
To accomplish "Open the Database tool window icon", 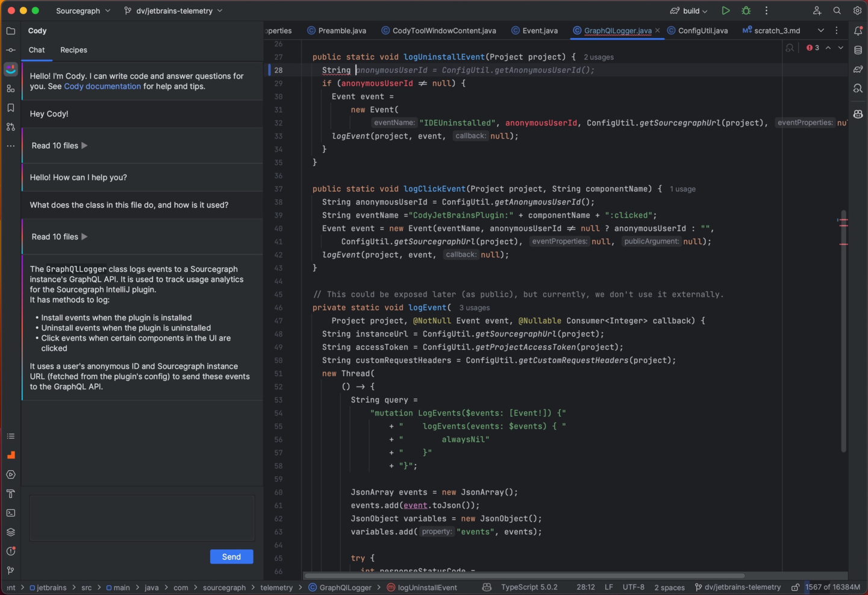I will [x=858, y=50].
